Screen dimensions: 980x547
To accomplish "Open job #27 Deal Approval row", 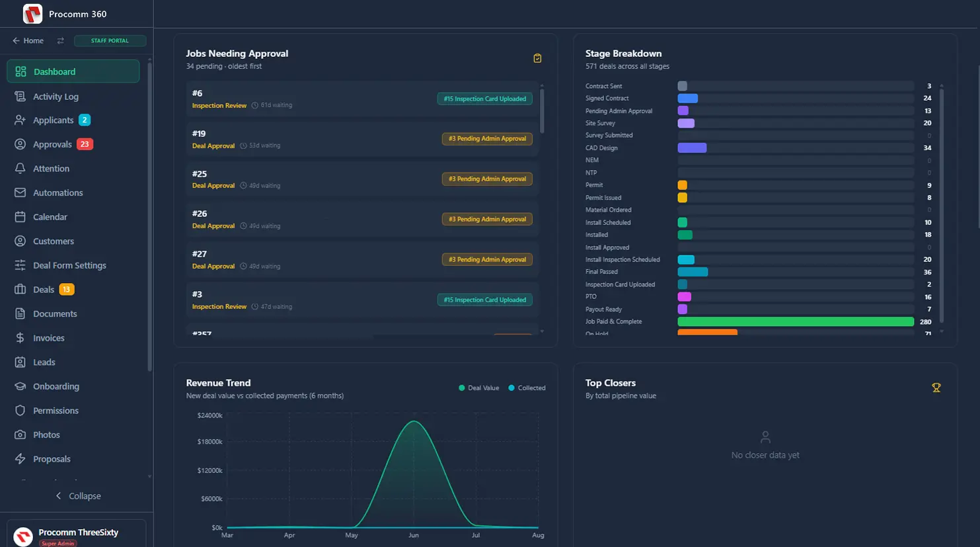I will tap(362, 259).
